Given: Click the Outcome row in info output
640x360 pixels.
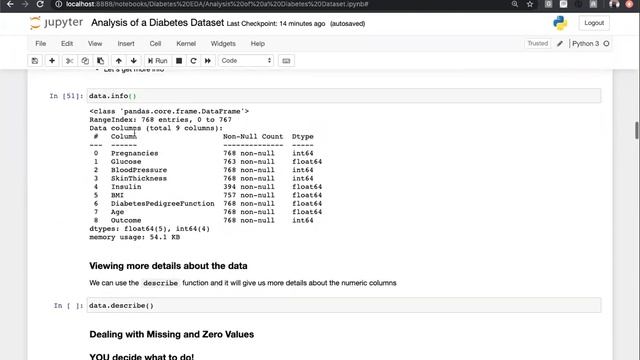Looking at the screenshot, I should pyautogui.click(x=203, y=220).
